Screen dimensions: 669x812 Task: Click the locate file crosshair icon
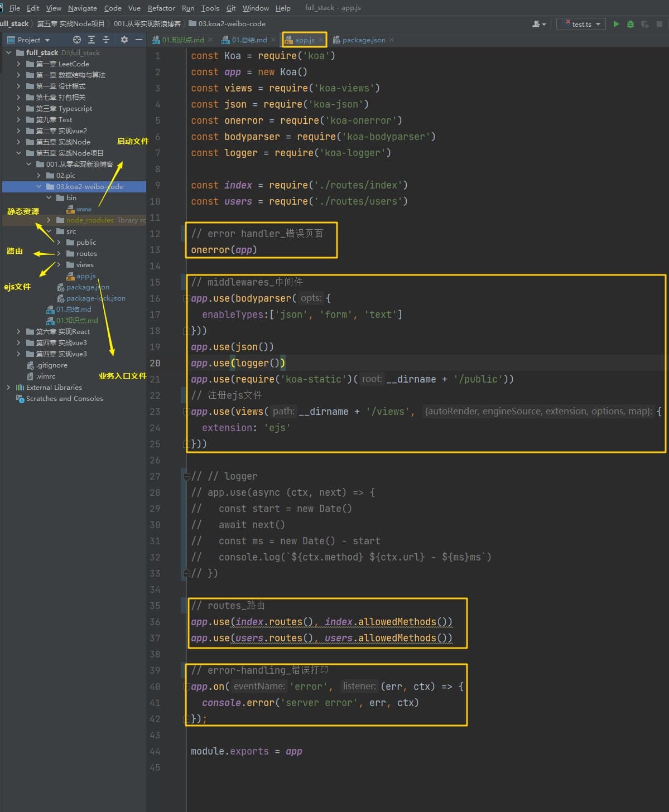(x=77, y=40)
